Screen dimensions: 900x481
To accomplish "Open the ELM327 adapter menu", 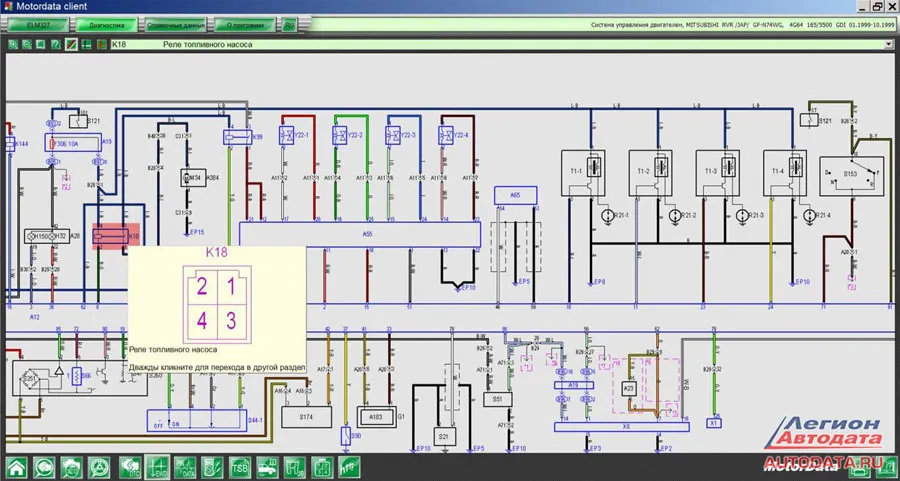I will (38, 25).
